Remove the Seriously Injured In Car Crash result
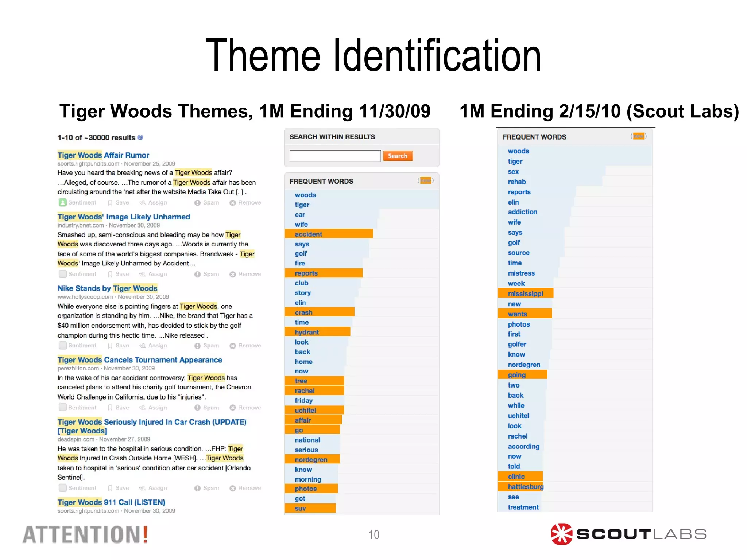Image resolution: width=747 pixels, height=560 pixels. click(245, 488)
